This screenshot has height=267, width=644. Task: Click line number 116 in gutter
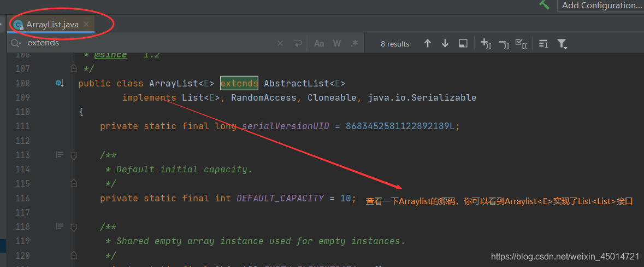[22, 198]
